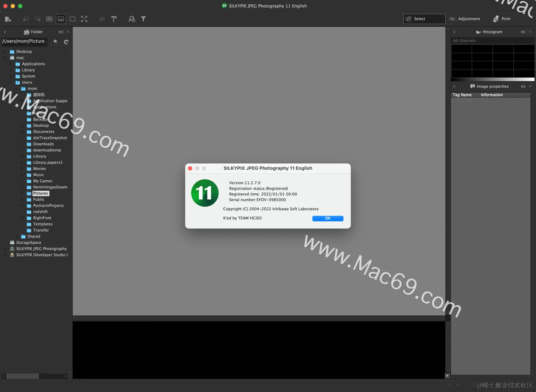
Task: Collapse the Histogram panel chevron
Action: 454,32
